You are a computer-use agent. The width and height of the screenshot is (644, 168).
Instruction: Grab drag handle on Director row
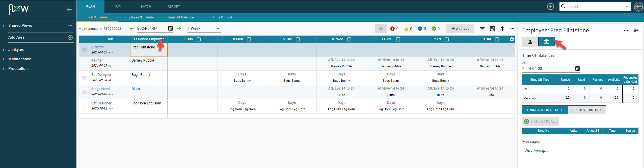(84, 50)
